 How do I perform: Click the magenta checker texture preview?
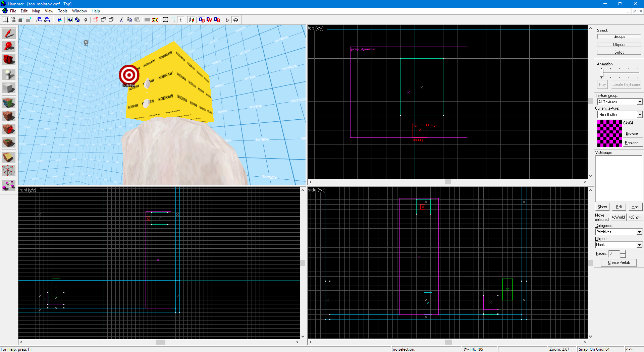[x=609, y=133]
